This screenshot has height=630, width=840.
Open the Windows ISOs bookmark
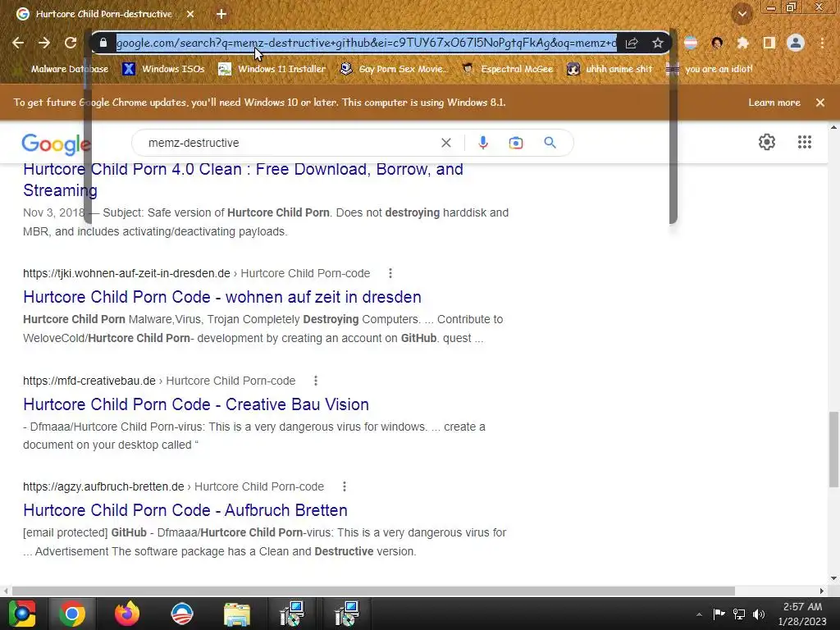163,69
